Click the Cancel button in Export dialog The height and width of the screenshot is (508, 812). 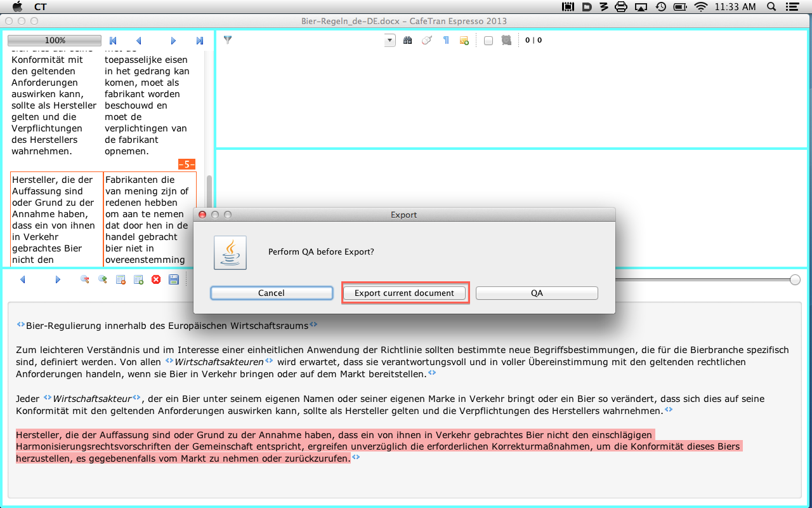[272, 293]
